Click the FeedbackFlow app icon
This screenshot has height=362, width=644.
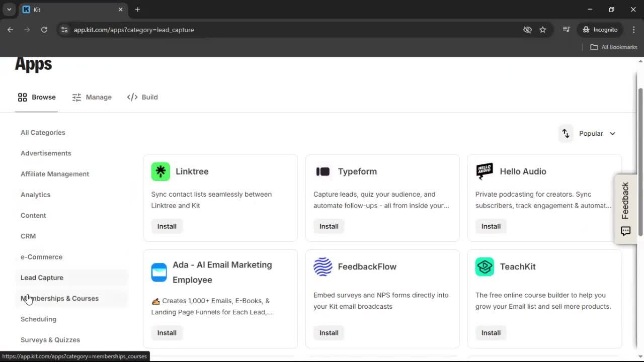[323, 266]
